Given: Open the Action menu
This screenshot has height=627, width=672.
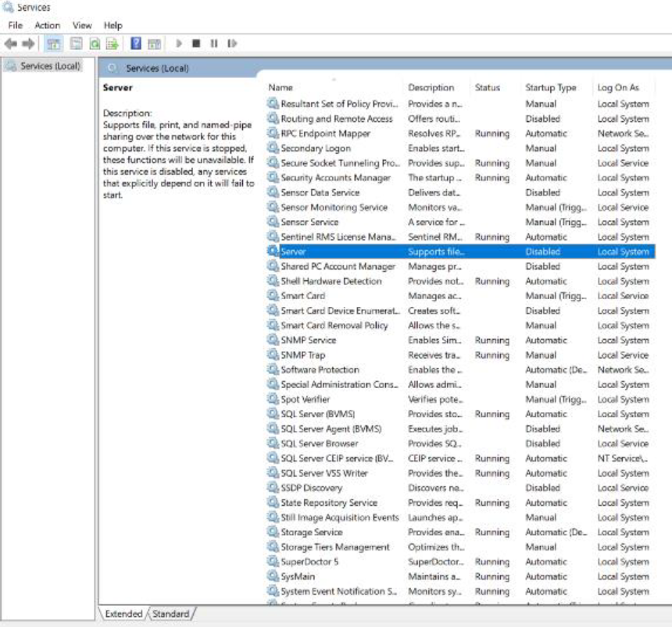Looking at the screenshot, I should [x=47, y=26].
